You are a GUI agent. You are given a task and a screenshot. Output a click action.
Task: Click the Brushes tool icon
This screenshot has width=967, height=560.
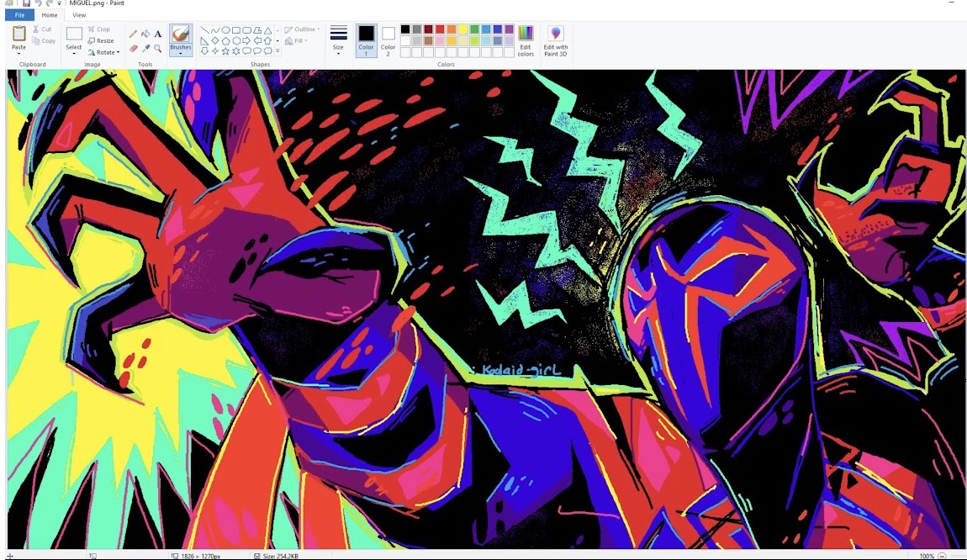(181, 34)
